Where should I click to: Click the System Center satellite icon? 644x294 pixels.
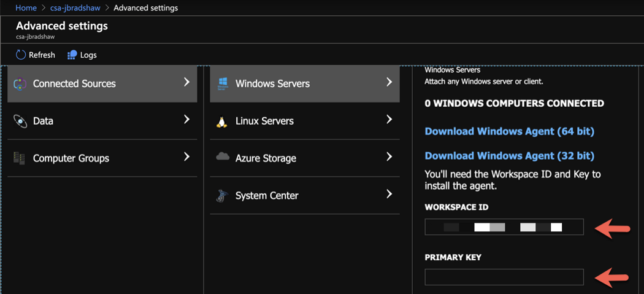(223, 196)
